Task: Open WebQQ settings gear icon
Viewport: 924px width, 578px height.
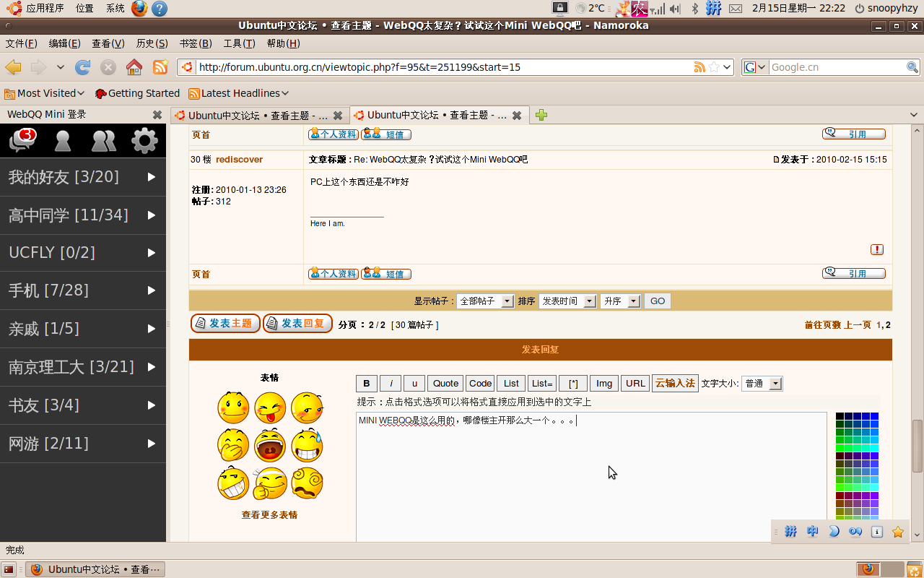Action: (144, 141)
